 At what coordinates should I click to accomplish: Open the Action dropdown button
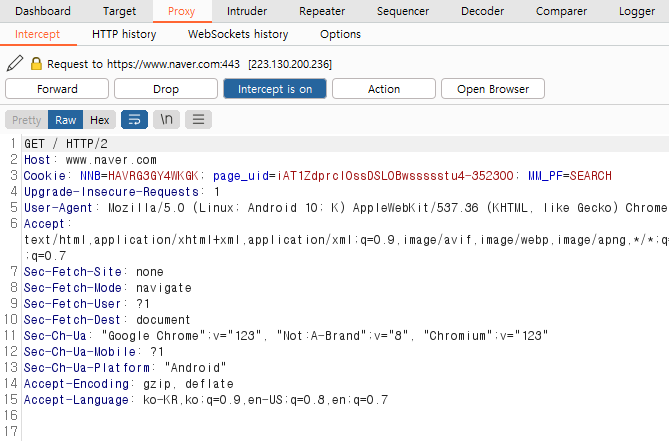[384, 89]
